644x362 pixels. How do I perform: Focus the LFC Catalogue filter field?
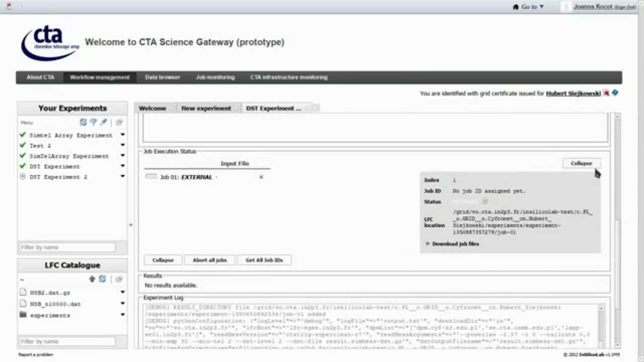[x=67, y=341]
